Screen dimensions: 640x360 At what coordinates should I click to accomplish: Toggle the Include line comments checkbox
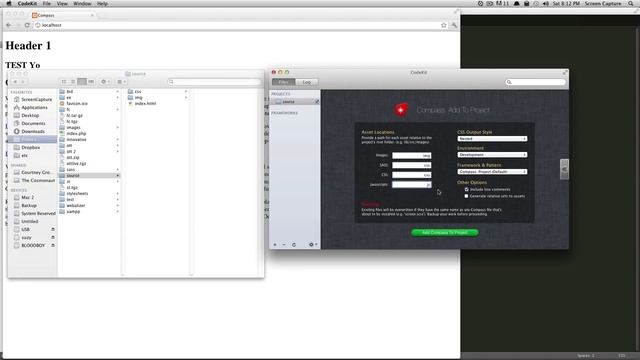pyautogui.click(x=467, y=189)
